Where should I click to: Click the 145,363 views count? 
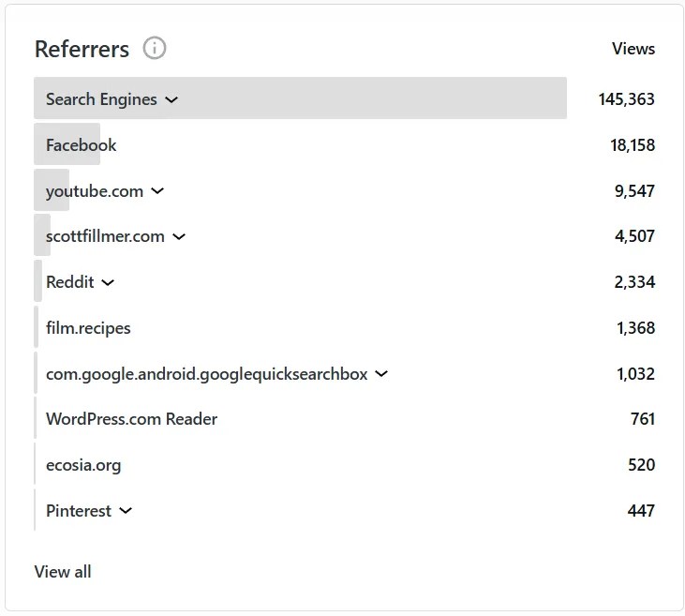click(x=626, y=99)
